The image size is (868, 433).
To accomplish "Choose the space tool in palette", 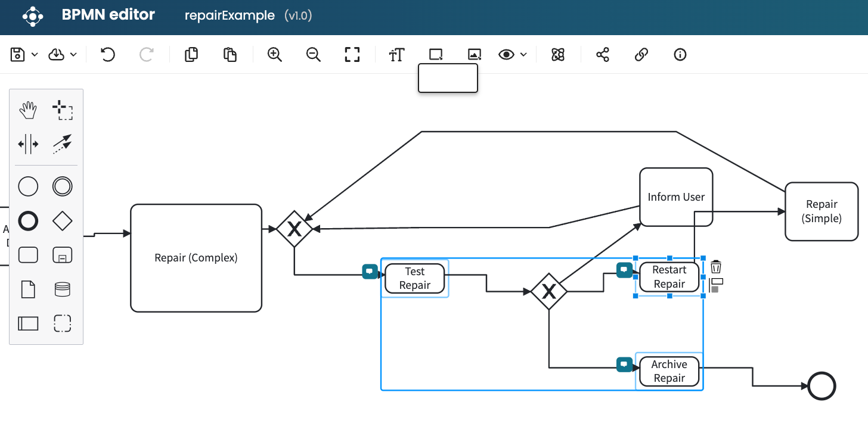I will [x=28, y=144].
